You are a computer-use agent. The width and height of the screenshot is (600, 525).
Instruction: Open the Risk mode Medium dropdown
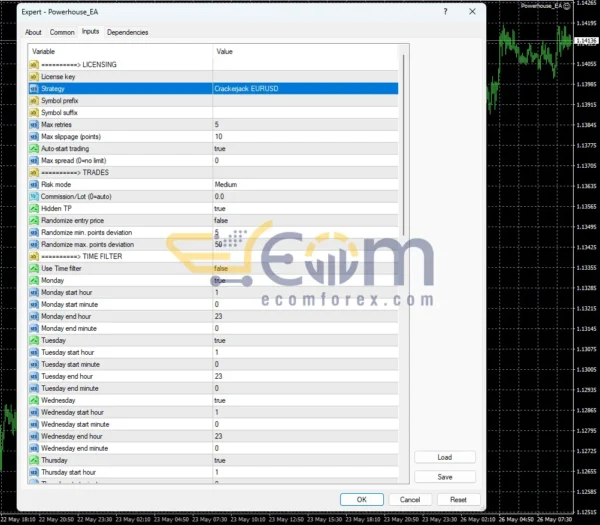pyautogui.click(x=305, y=184)
